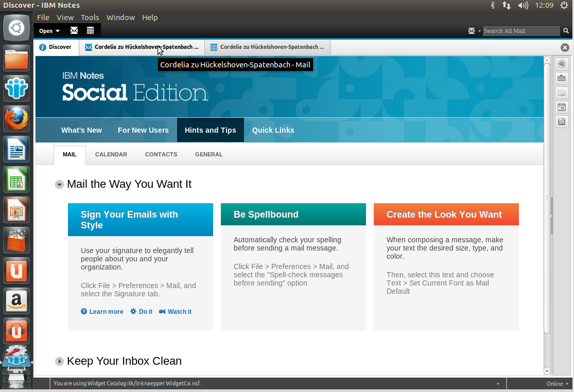Open Ubuntu One from the launcher

point(16,271)
